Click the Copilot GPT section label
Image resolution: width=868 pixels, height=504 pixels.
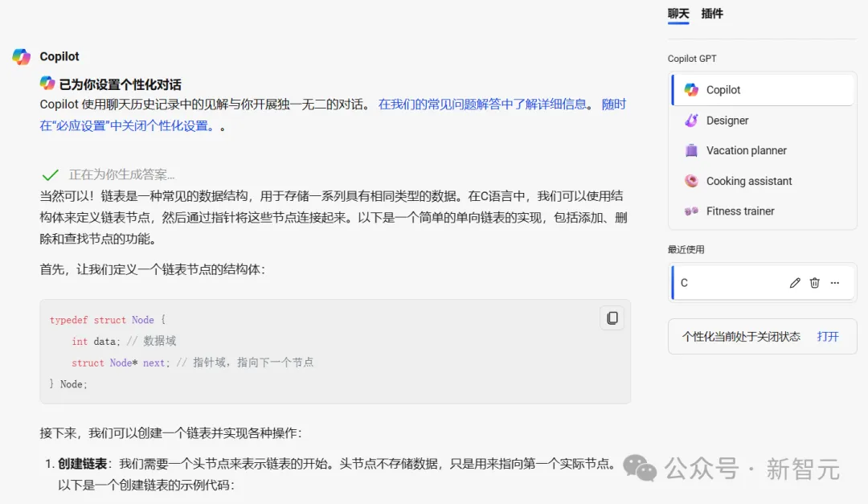coord(692,59)
